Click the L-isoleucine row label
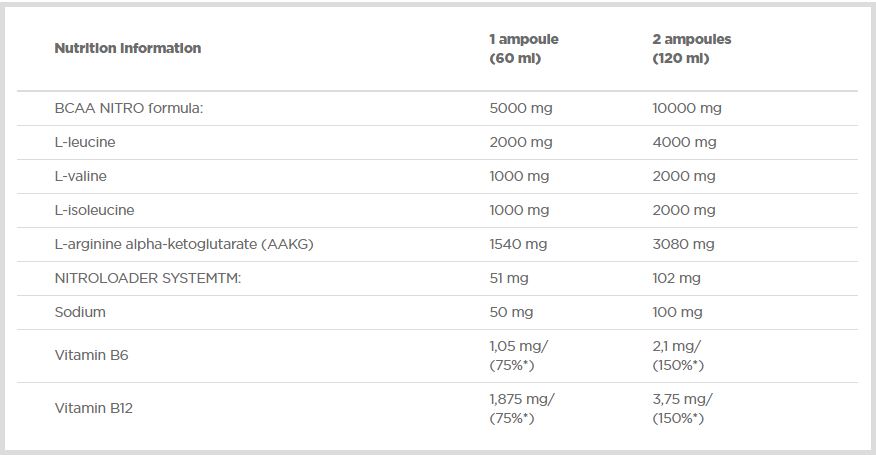 [94, 210]
